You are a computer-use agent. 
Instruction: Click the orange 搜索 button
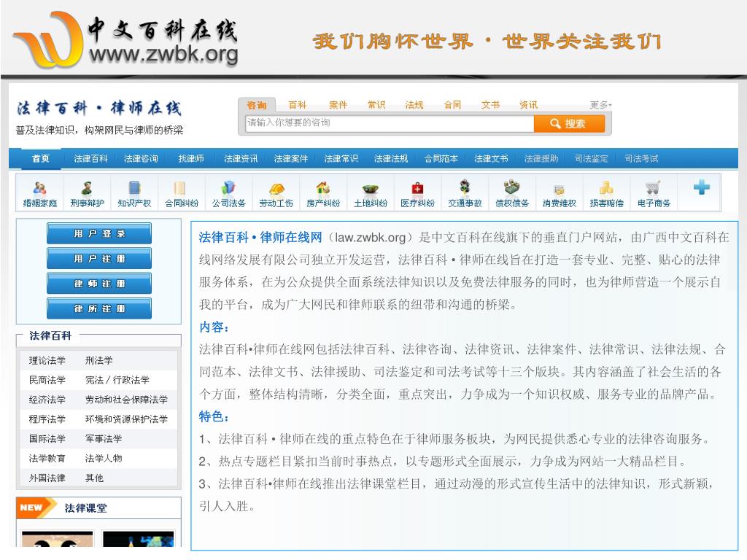569,124
